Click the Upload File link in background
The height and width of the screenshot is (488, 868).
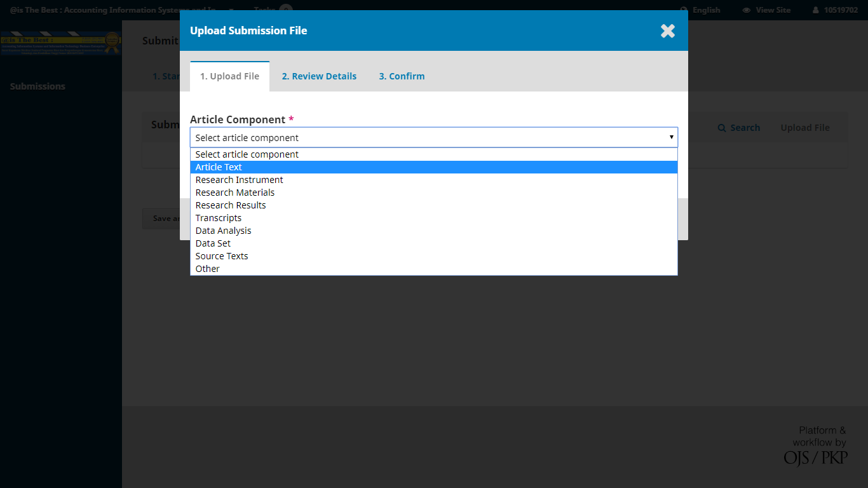coord(805,128)
